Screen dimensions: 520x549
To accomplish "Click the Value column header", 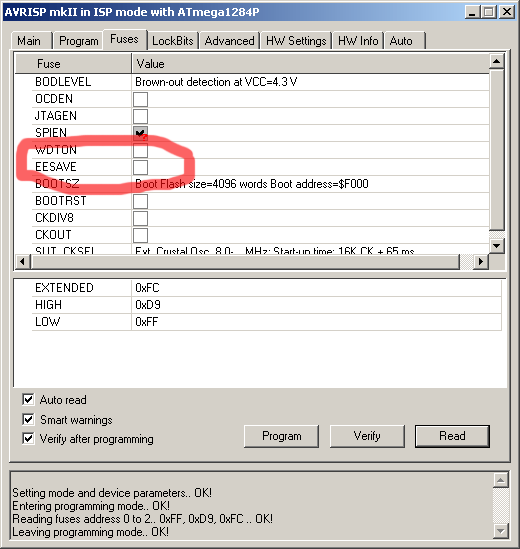I will point(310,64).
